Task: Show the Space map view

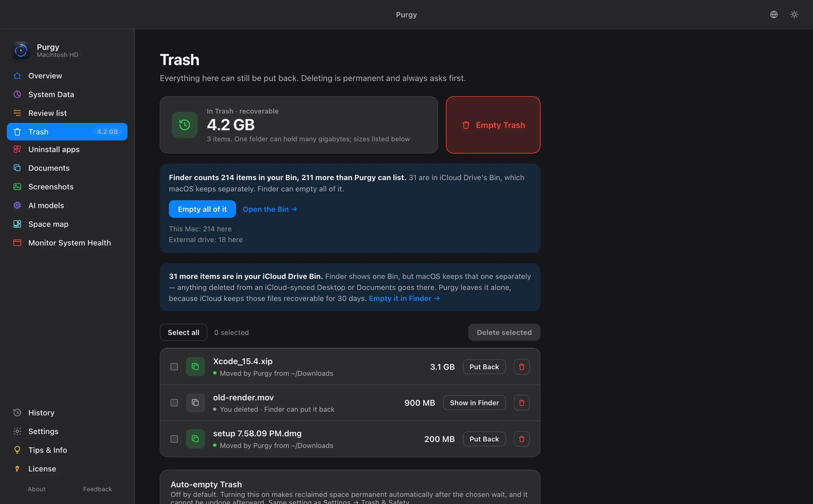Action: [x=67, y=224]
